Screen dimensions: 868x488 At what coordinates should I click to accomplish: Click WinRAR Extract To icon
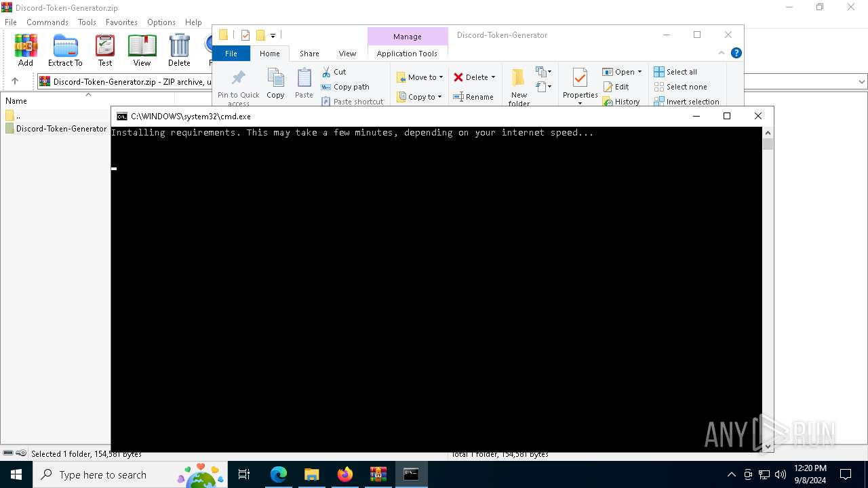click(65, 50)
